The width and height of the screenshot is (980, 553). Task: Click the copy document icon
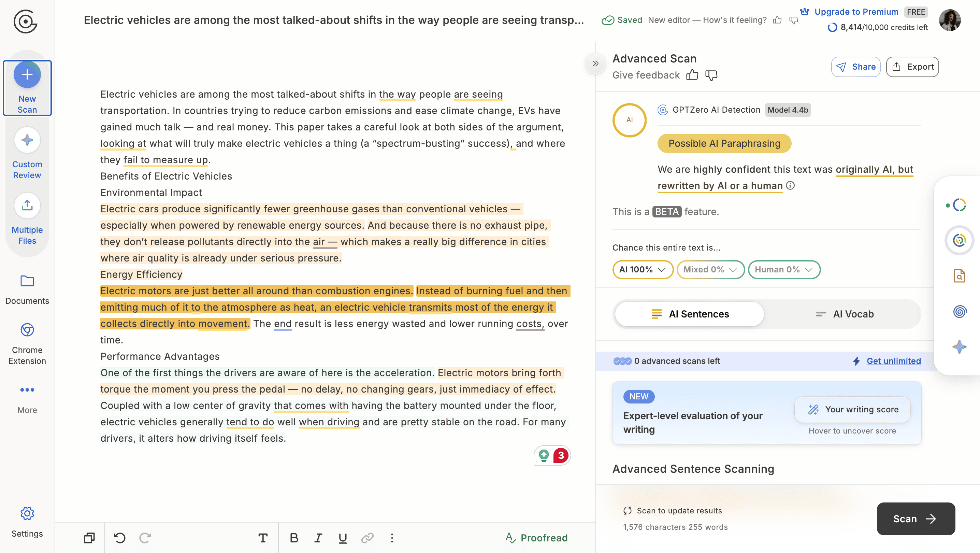pyautogui.click(x=89, y=537)
